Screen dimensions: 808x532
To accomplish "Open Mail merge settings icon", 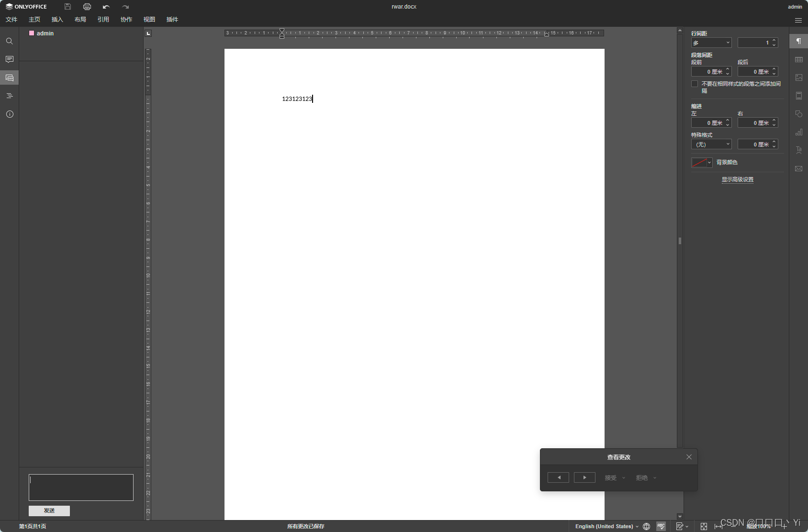I will point(798,168).
